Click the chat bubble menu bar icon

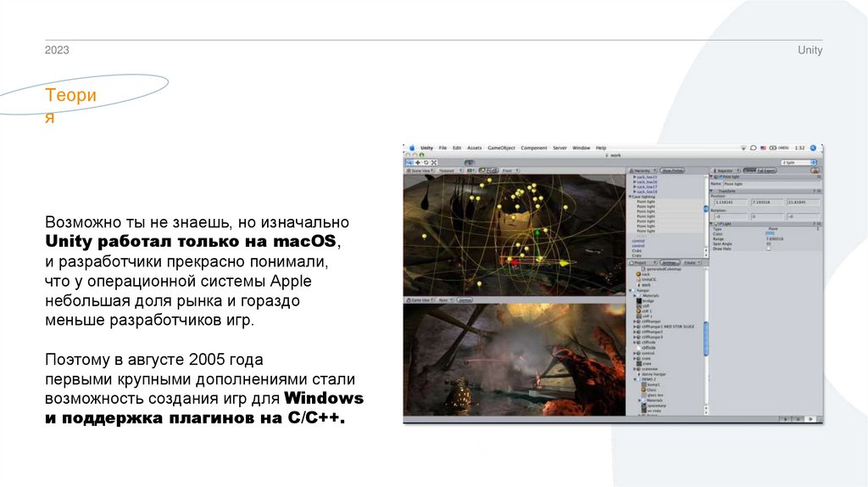[x=754, y=148]
